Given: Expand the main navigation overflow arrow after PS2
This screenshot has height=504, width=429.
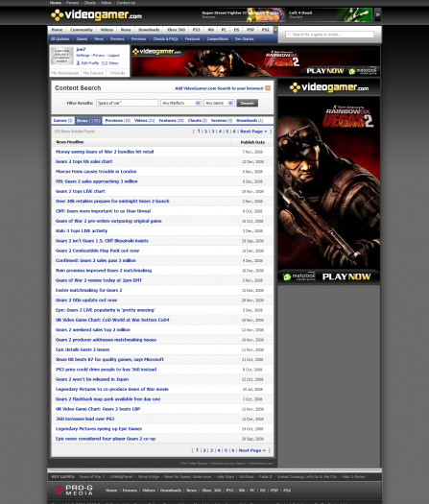Looking at the screenshot, I should [x=275, y=30].
